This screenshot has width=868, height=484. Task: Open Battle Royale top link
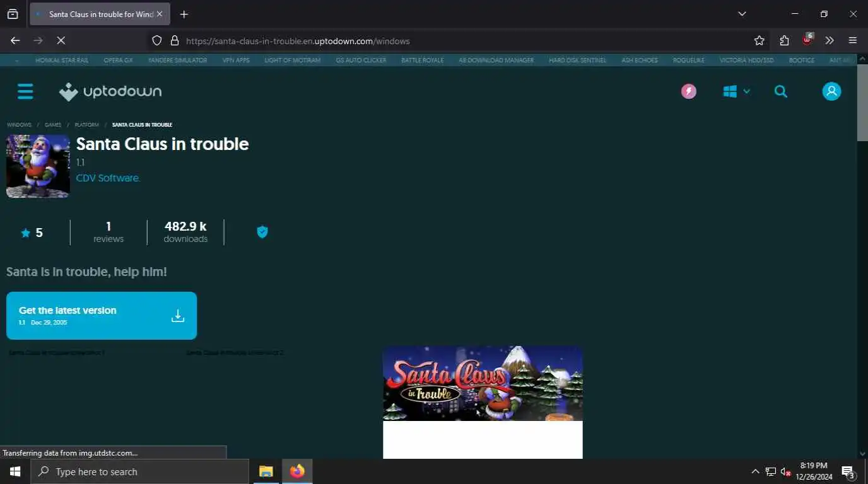423,60
